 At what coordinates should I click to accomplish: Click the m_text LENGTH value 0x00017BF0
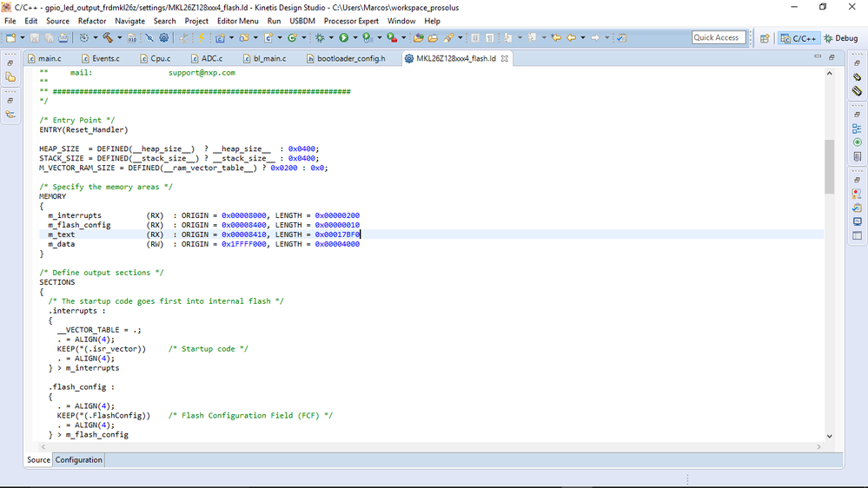(337, 234)
